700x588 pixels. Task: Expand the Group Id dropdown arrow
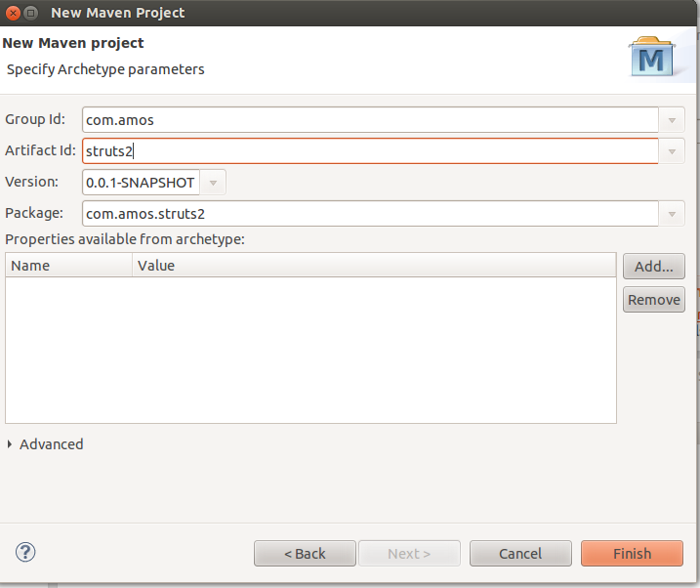click(x=672, y=120)
